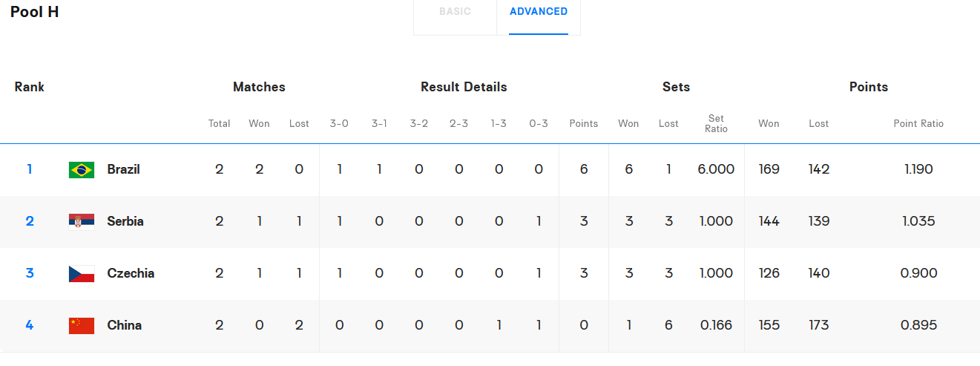Click the China flag icon
This screenshot has height=366, width=980.
pos(81,325)
